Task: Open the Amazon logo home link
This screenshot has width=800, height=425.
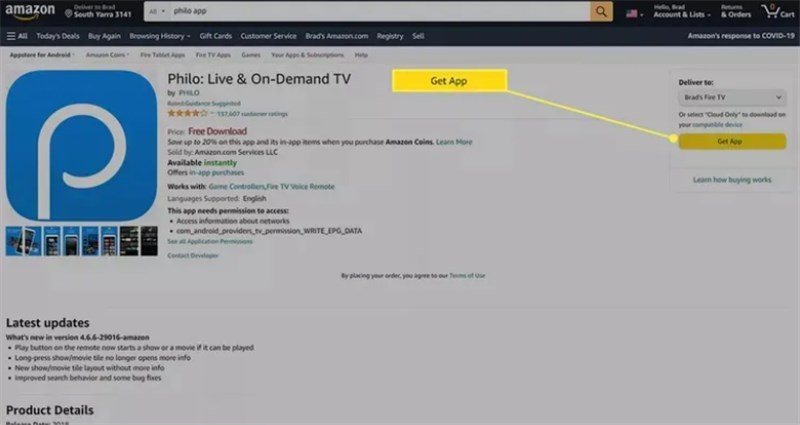Action: pos(30,11)
